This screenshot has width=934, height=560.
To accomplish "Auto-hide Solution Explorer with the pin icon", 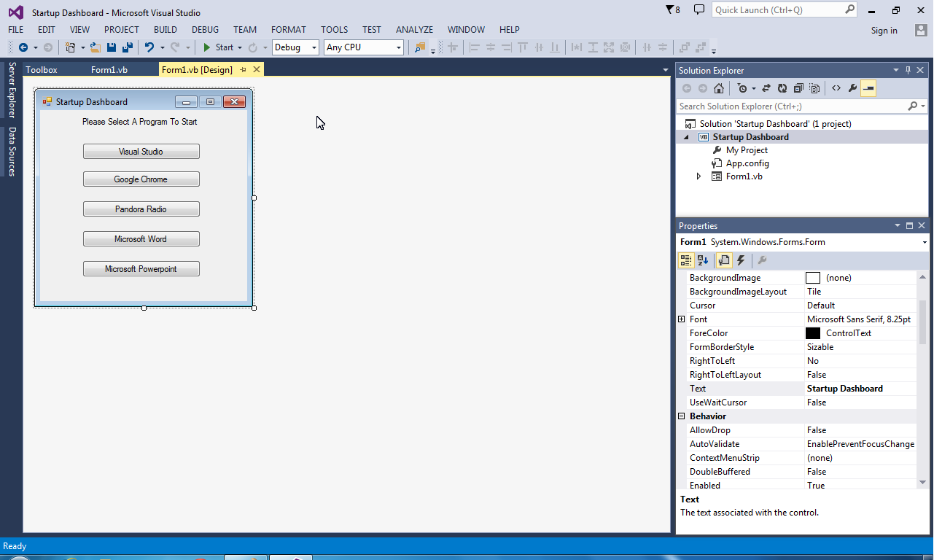I will point(908,70).
